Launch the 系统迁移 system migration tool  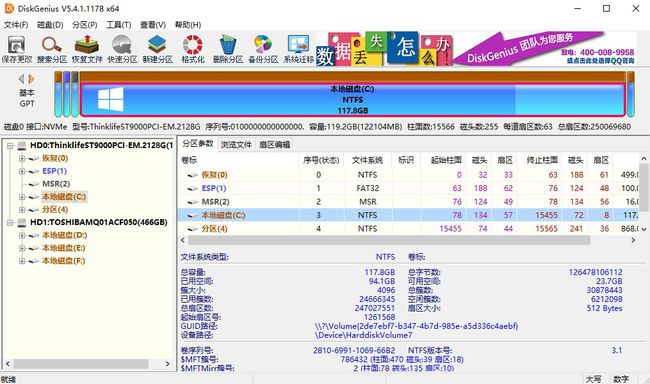(x=298, y=49)
